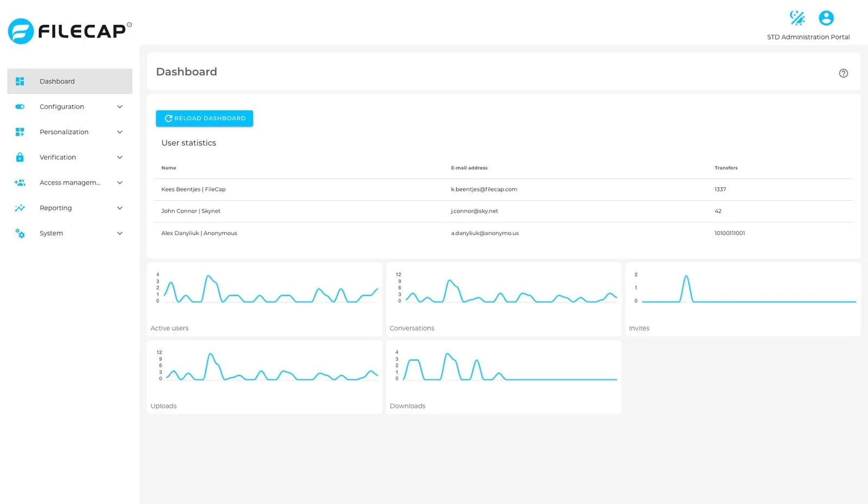
Task: Select the Verification padlock icon
Action: 20,157
